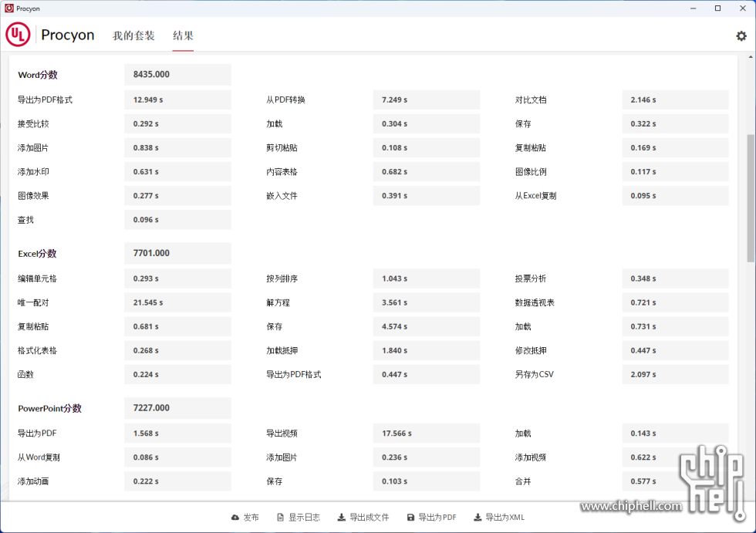Click the 图像效果 label
This screenshot has width=756, height=533.
33,196
